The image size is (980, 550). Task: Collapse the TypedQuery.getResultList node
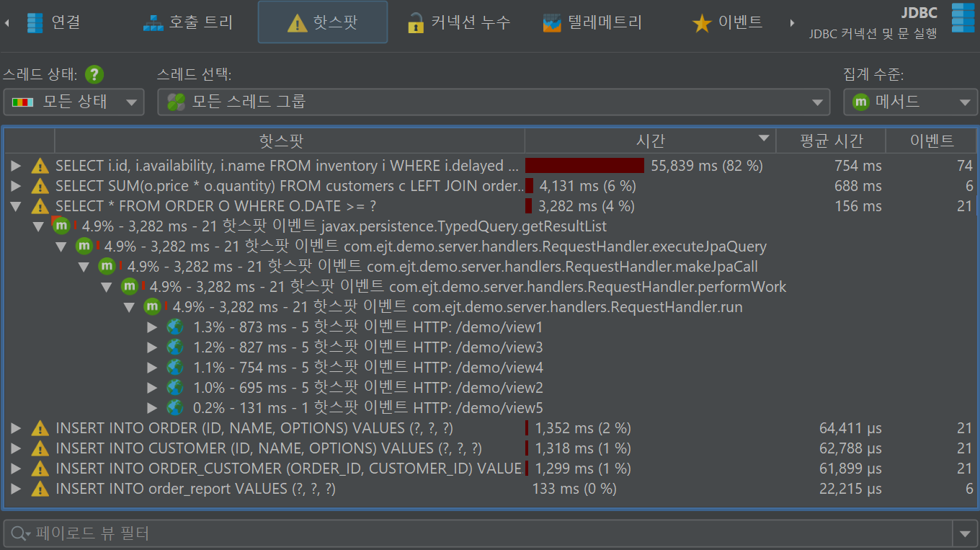tap(39, 226)
